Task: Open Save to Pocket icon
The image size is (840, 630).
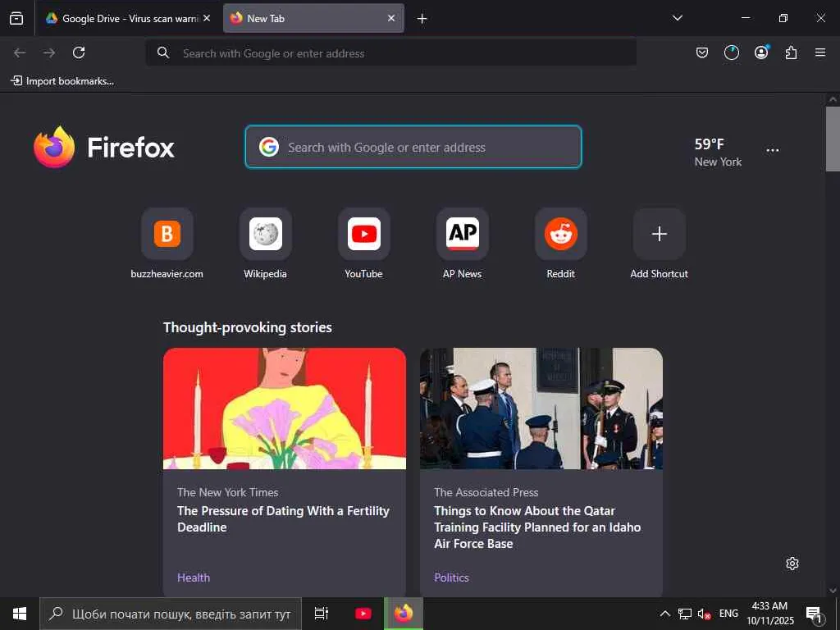Action: [702, 52]
